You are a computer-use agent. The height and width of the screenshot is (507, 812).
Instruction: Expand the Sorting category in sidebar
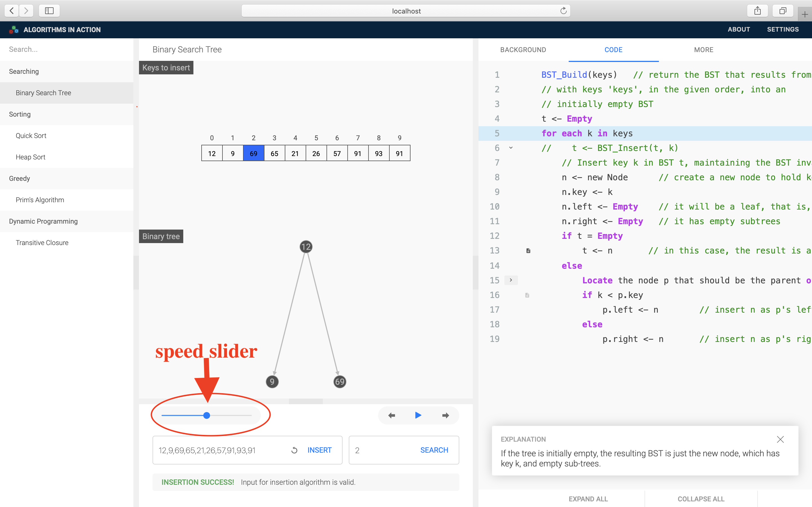point(20,114)
